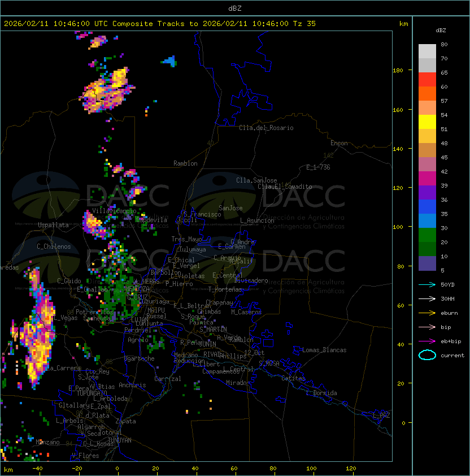This screenshot has height=476, width=470.
Task: Click the 'L_Asuncion' map label
Action: pyautogui.click(x=257, y=220)
